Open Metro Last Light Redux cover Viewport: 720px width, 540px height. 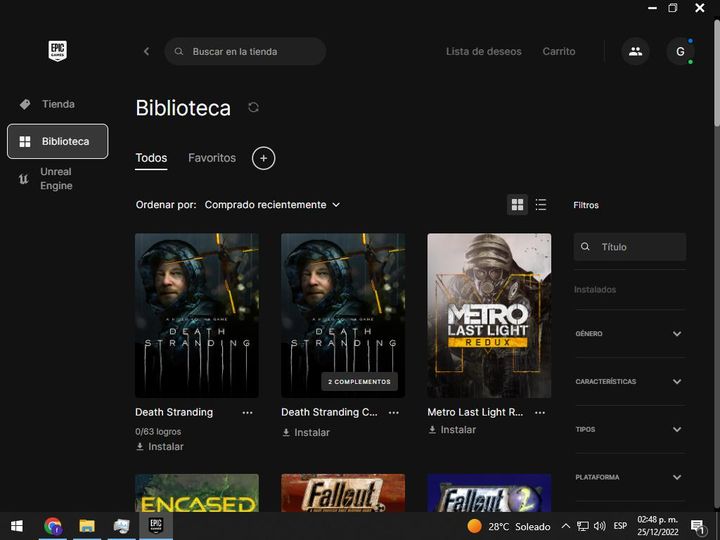point(489,315)
